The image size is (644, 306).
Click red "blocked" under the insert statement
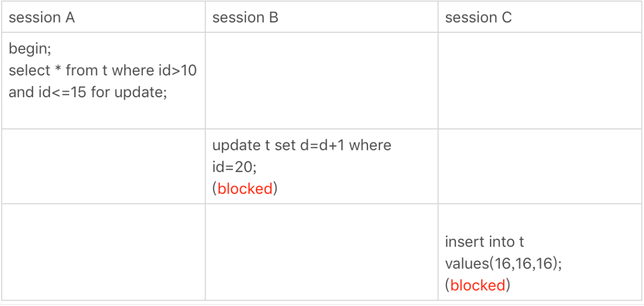(478, 285)
